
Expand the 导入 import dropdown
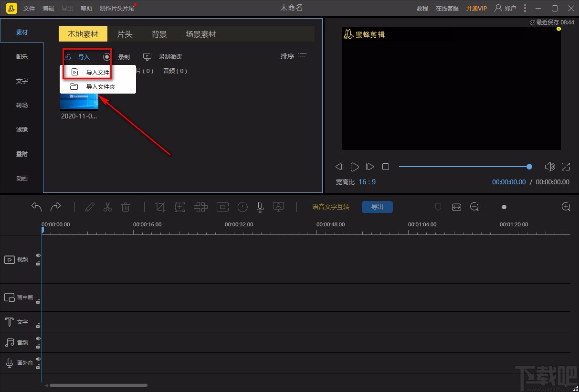tap(84, 57)
